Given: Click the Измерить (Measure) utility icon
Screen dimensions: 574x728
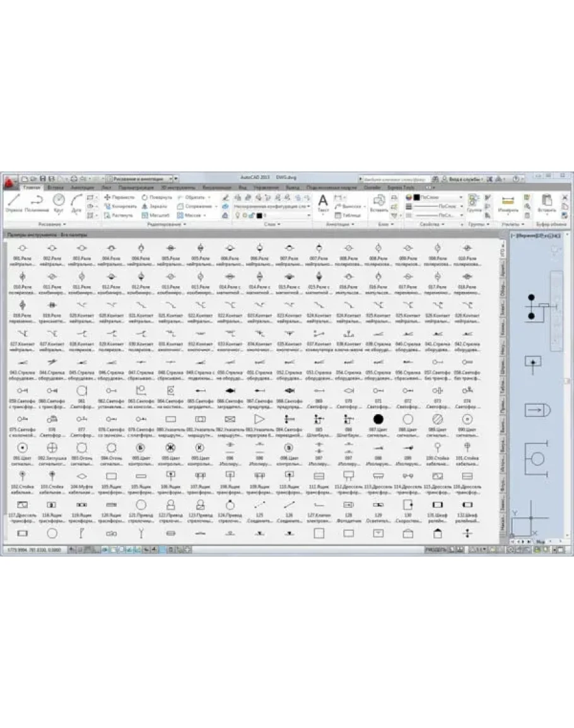Looking at the screenshot, I should 508,203.
